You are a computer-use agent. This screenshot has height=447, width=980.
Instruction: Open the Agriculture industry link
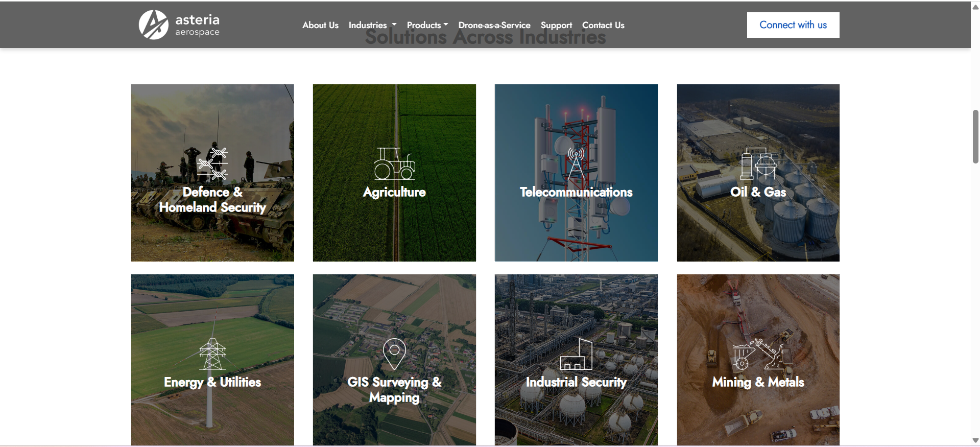[x=394, y=192]
